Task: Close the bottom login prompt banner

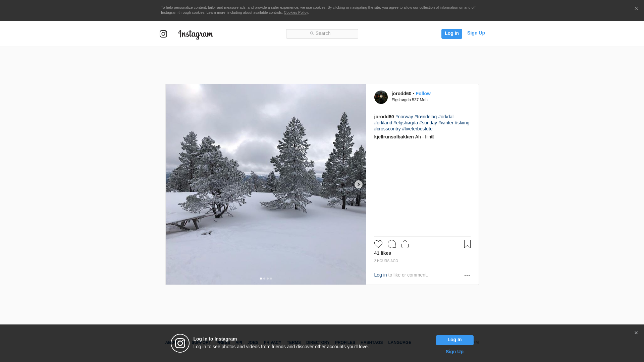Action: tap(636, 333)
